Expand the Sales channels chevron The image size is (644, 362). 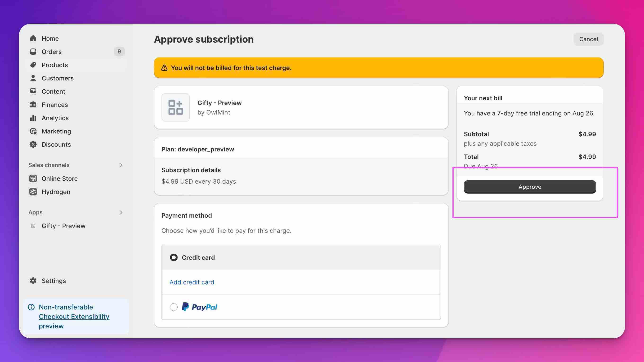tap(121, 165)
